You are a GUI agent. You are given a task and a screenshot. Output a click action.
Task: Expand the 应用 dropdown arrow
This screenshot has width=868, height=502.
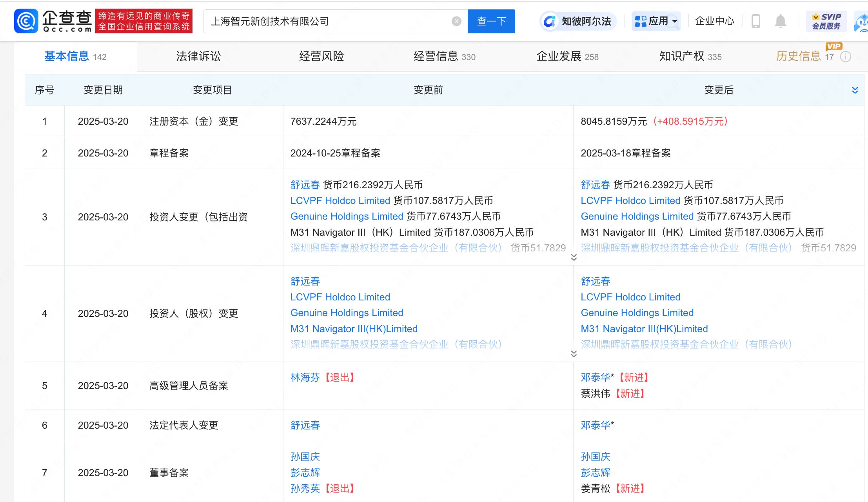(x=676, y=22)
